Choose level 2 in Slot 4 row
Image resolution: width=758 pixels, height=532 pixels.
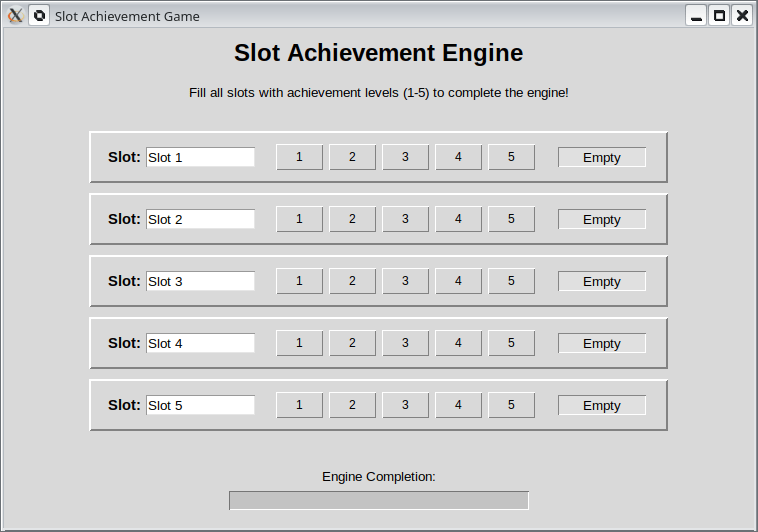(352, 343)
